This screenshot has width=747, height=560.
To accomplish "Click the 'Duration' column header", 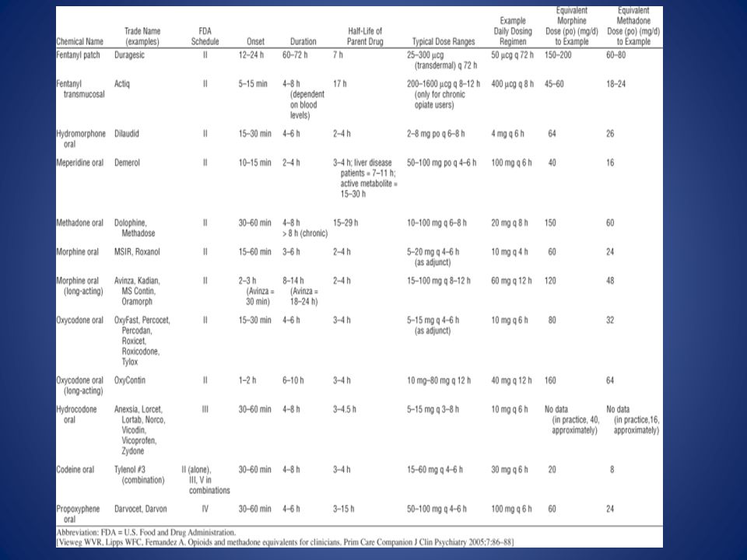I will click(x=303, y=41).
